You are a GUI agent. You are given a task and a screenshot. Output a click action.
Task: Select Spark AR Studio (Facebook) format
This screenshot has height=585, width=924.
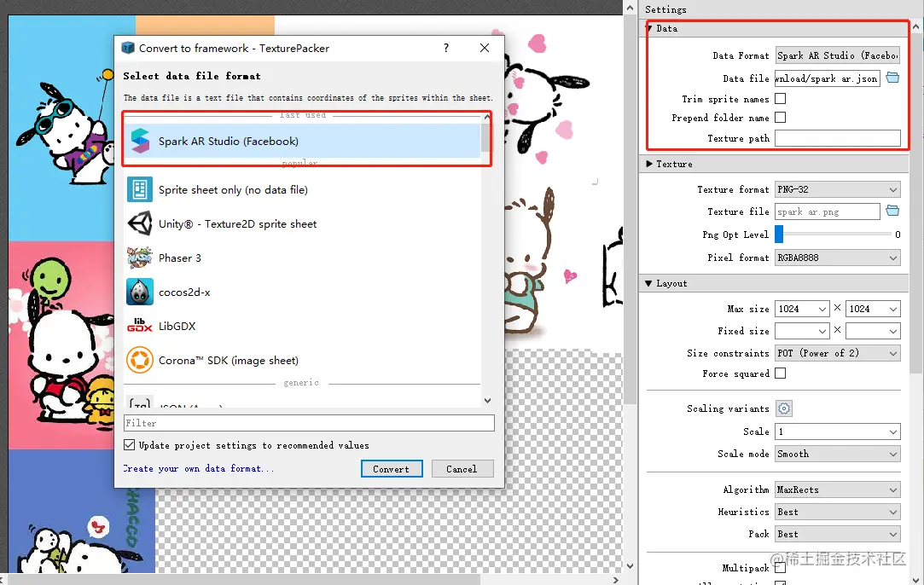302,141
